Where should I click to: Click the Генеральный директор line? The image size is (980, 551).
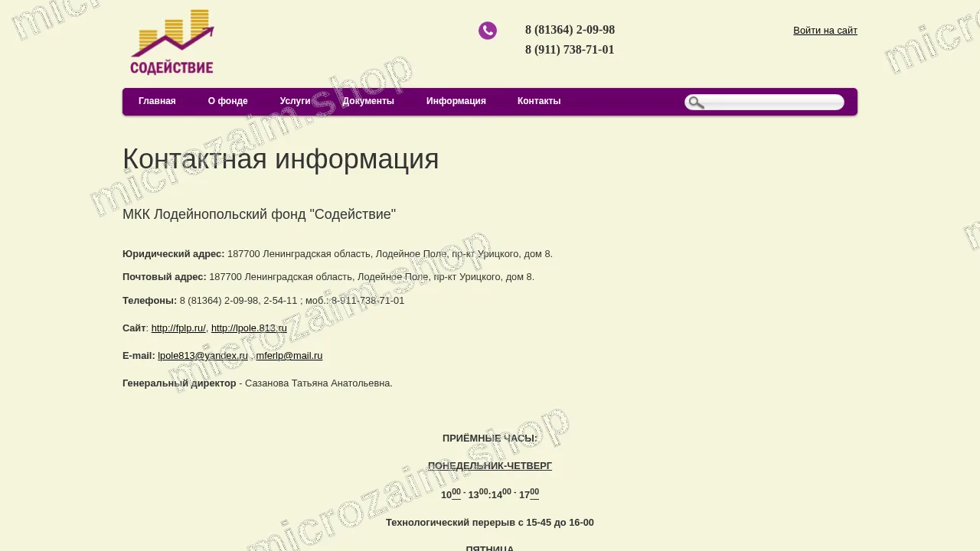pos(257,383)
